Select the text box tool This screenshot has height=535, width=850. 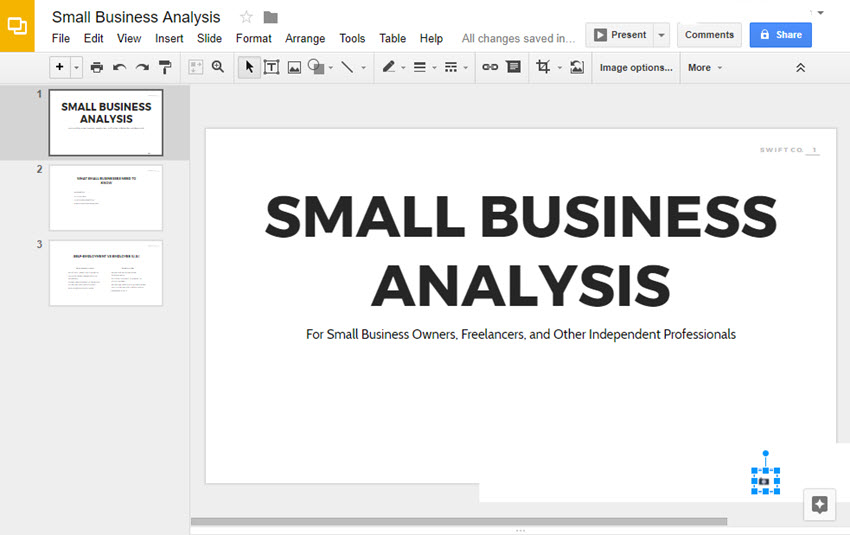point(271,67)
